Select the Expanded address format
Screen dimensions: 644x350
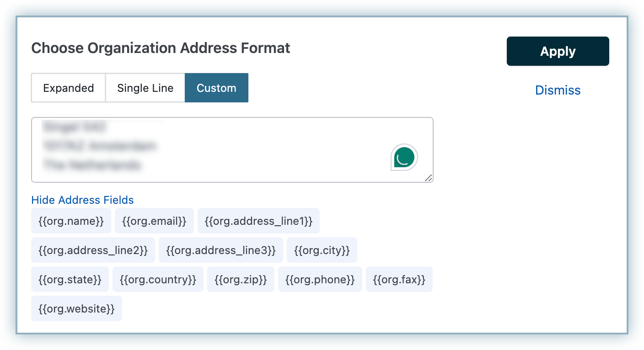click(x=69, y=88)
